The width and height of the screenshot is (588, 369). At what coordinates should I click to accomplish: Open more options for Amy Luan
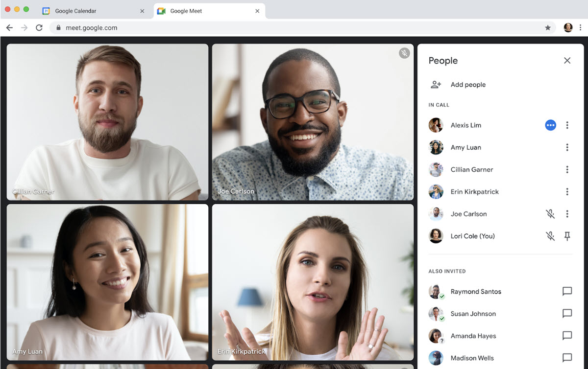pyautogui.click(x=567, y=147)
